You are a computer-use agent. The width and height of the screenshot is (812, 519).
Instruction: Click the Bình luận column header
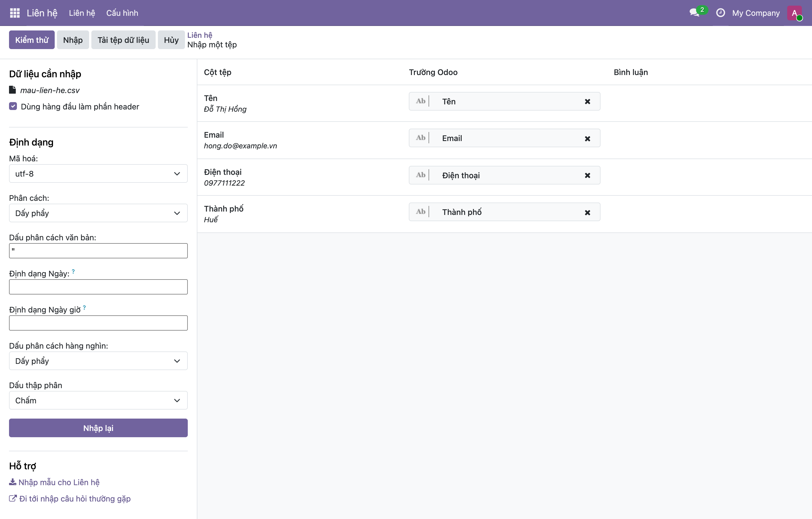(x=631, y=72)
